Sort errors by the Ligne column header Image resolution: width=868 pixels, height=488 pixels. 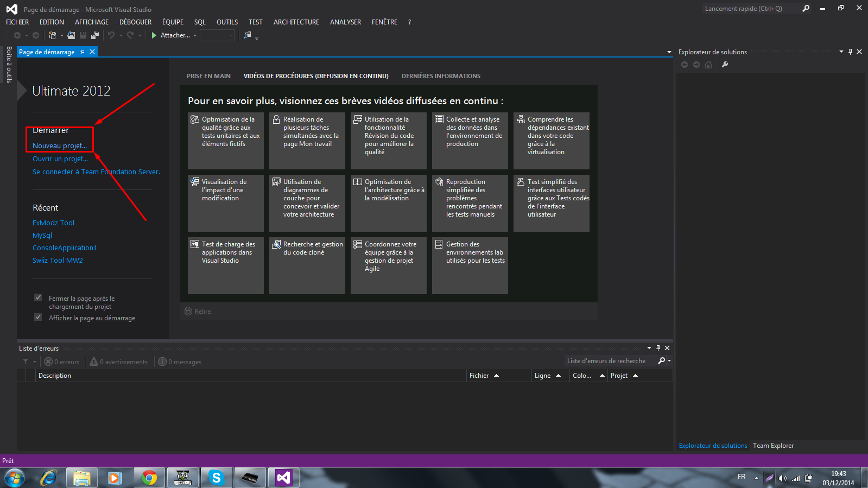(x=550, y=376)
